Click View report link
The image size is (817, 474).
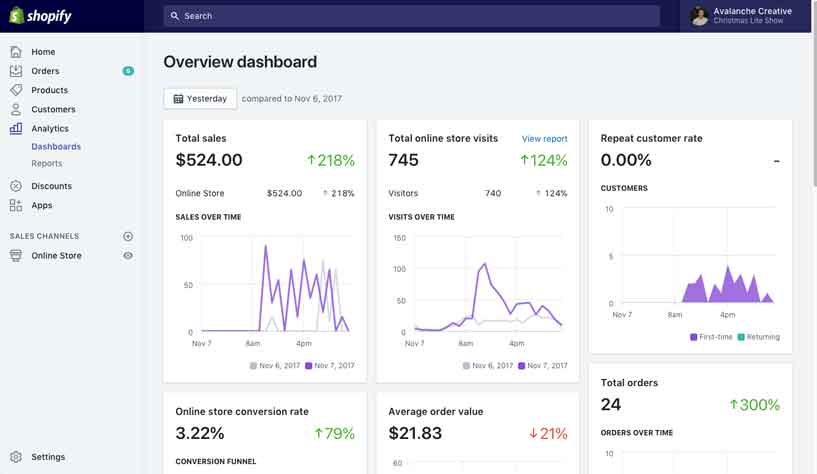544,139
